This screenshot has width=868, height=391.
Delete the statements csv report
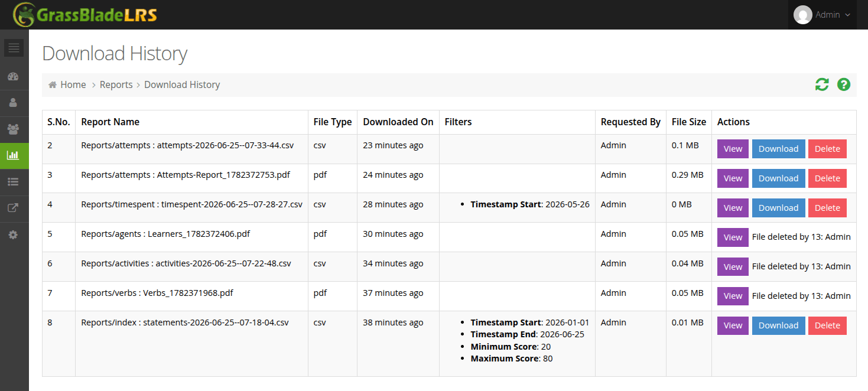coord(827,325)
